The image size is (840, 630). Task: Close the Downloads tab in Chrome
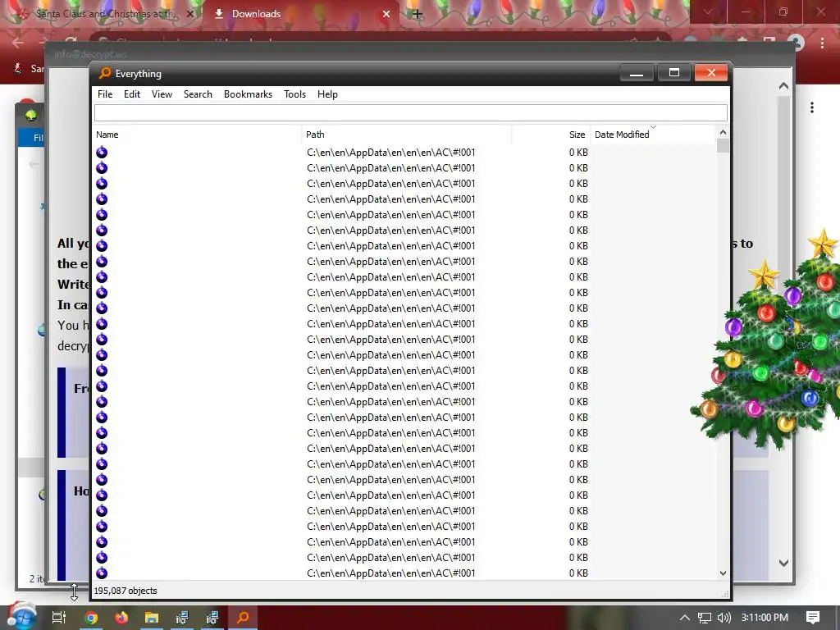pos(386,14)
